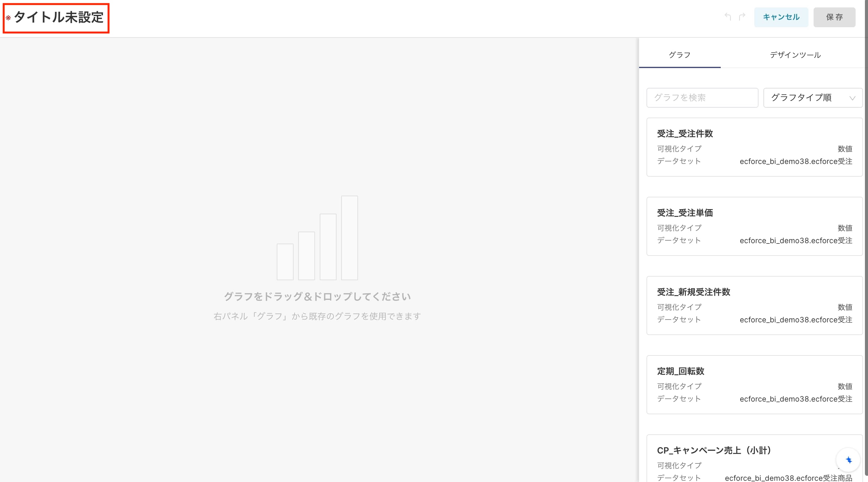
Task: Focus the グラフを検索 search field
Action: 702,98
